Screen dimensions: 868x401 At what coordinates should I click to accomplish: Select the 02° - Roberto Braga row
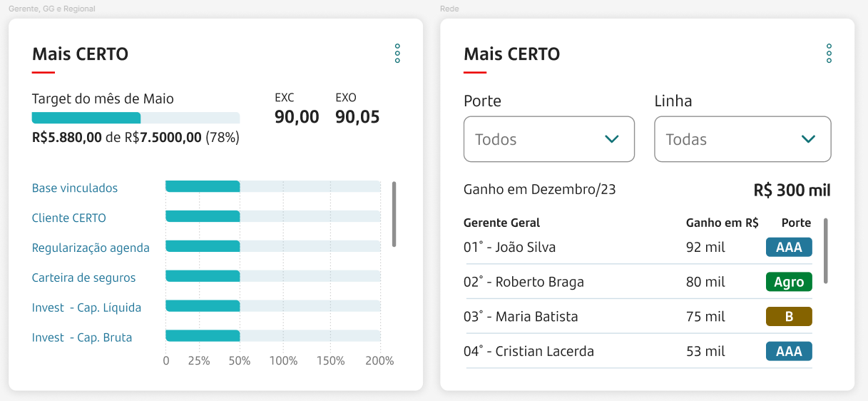639,282
